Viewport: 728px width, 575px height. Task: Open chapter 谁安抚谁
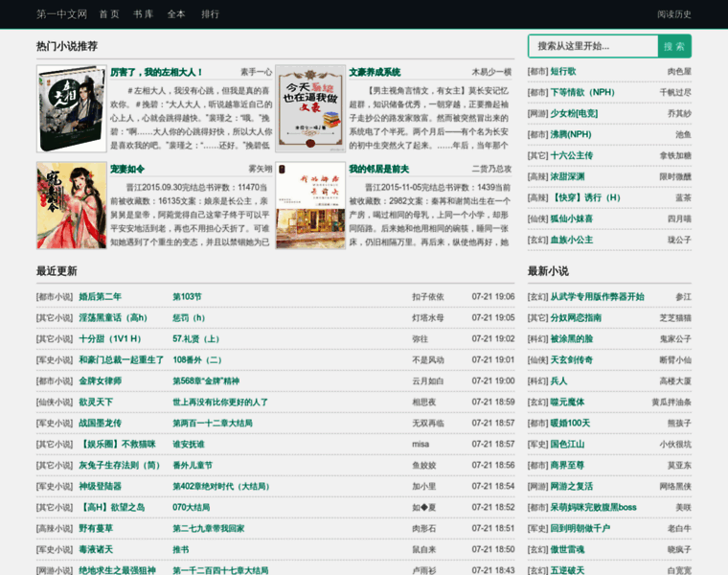pos(189,445)
